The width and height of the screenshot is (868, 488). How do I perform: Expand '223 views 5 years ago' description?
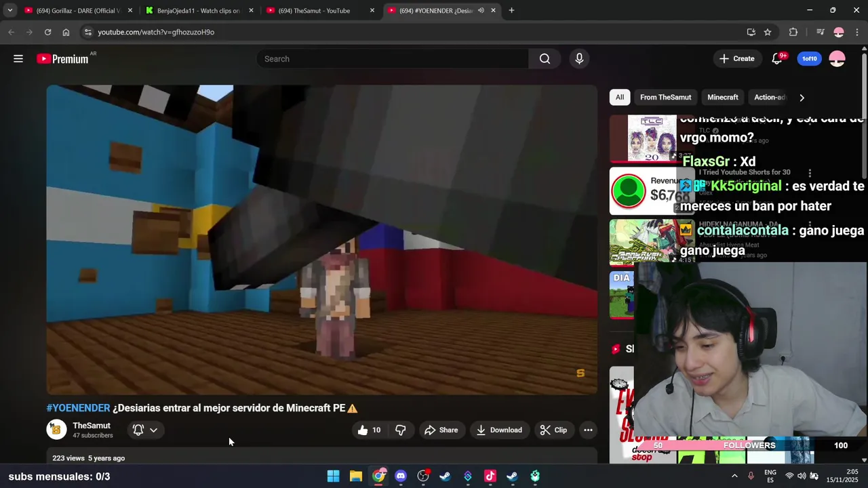tap(89, 458)
